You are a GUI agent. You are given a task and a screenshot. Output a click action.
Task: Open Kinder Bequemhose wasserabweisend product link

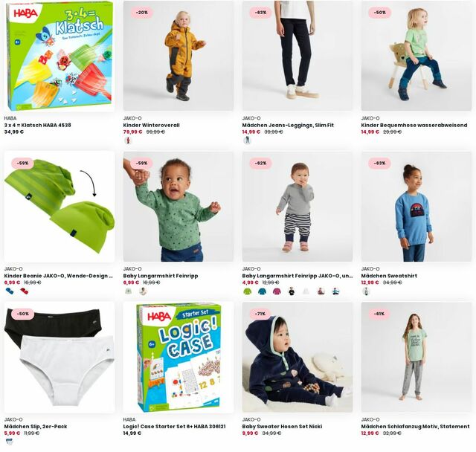[x=414, y=125]
